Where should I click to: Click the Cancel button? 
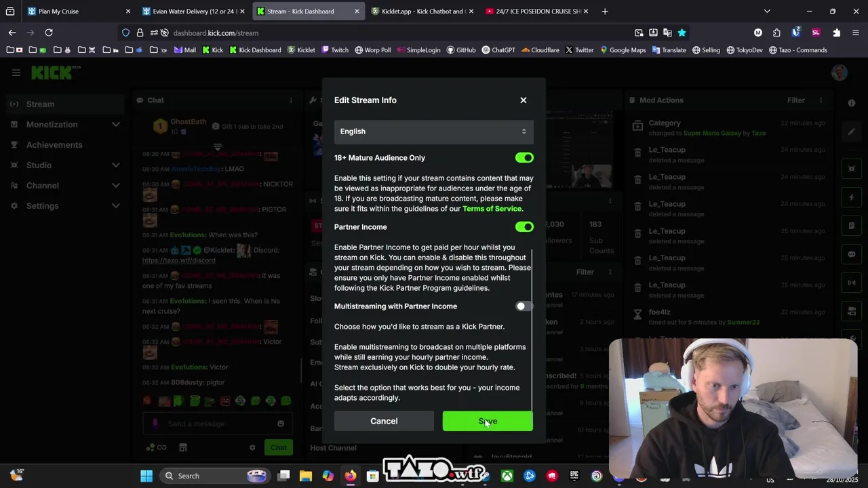tap(384, 421)
